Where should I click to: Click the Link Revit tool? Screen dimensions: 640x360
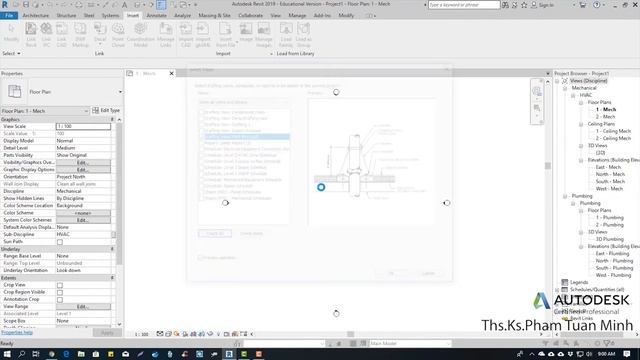point(31,35)
